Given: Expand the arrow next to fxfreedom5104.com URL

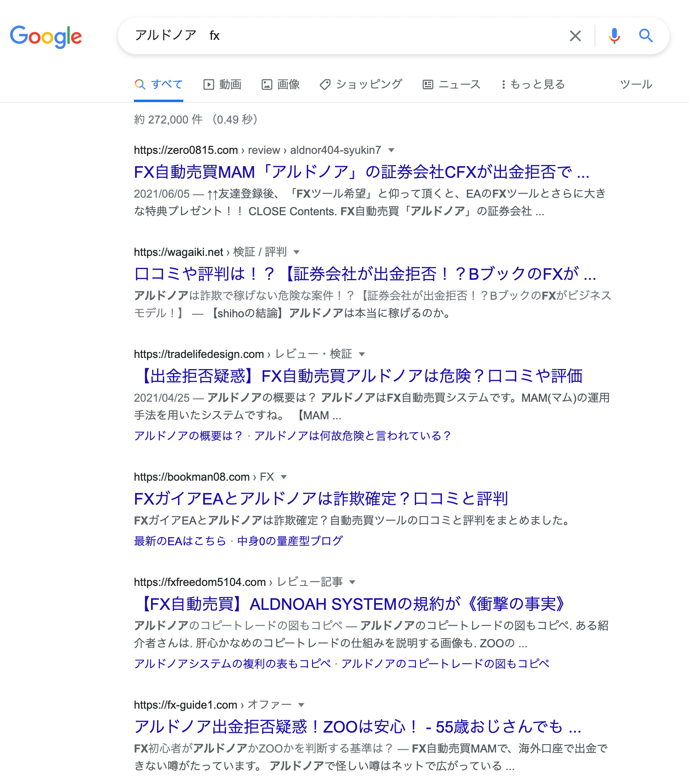Looking at the screenshot, I should coord(352,582).
